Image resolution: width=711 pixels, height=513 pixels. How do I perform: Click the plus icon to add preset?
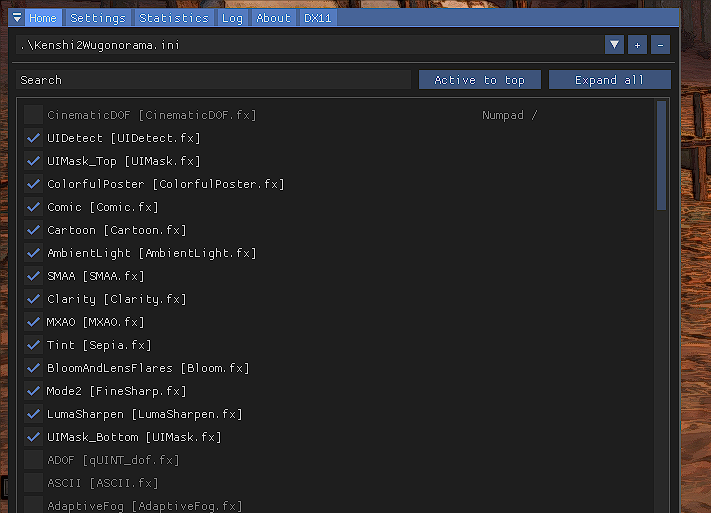[x=637, y=45]
